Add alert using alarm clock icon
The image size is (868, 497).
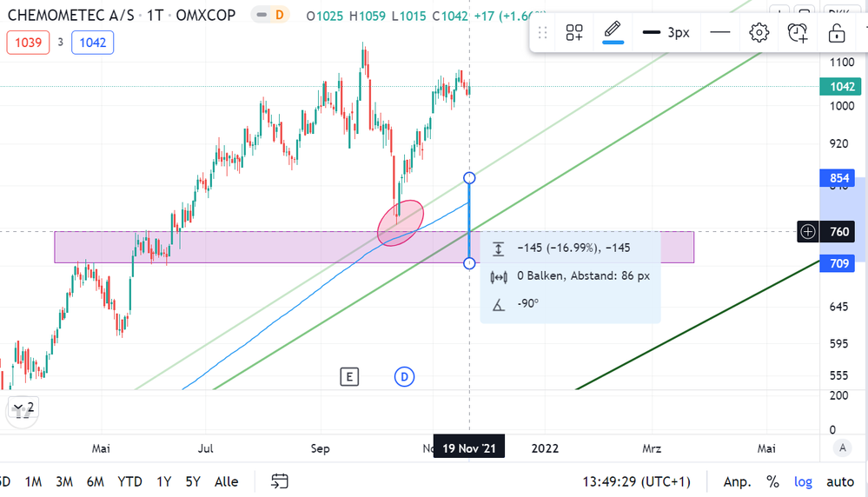798,33
